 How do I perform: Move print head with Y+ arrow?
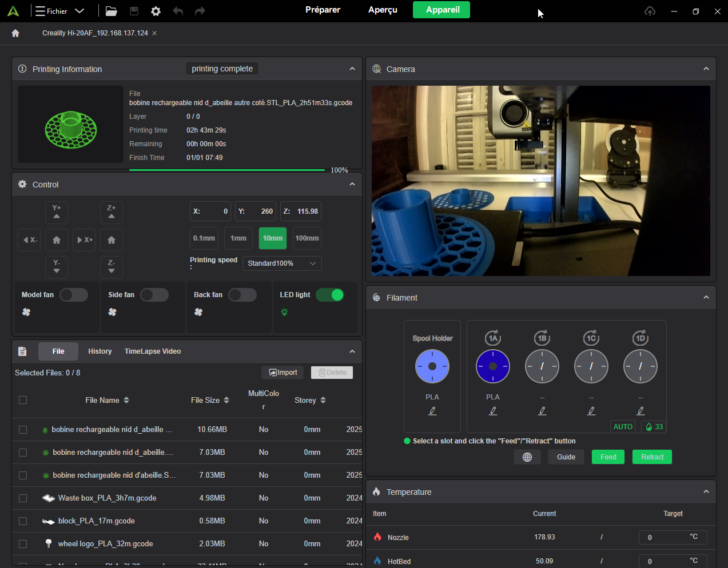[57, 212]
